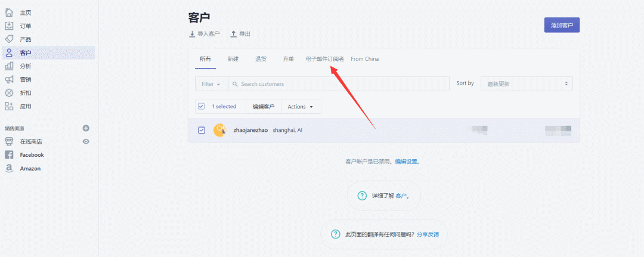The image size is (644, 257).
Task: Toggle the select-all customers checkbox
Action: tap(201, 107)
